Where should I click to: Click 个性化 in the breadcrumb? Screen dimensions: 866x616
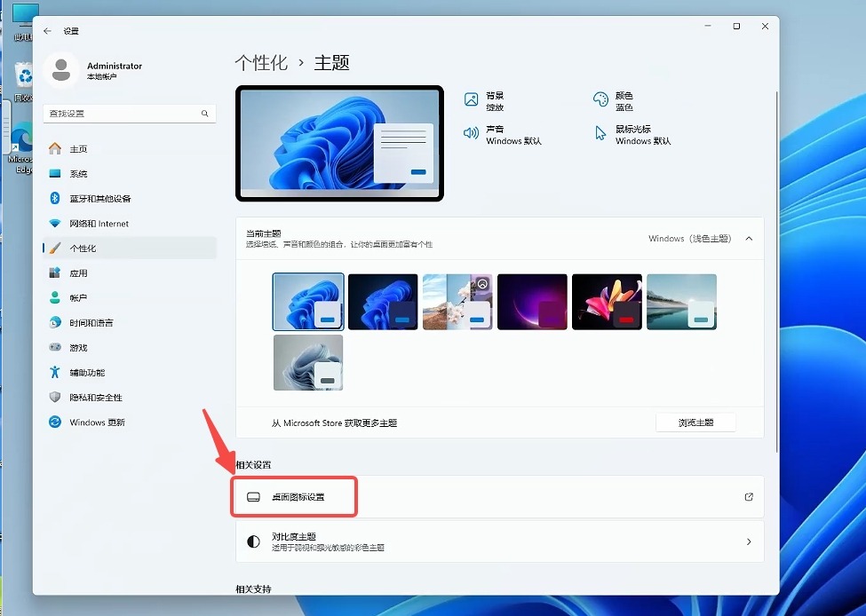pyautogui.click(x=261, y=63)
